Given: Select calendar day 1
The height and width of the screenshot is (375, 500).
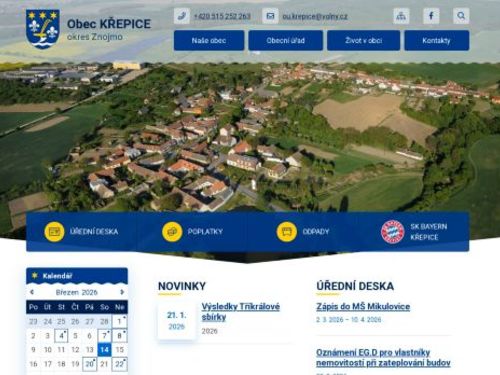Looking at the screenshot, I should click(x=119, y=322).
